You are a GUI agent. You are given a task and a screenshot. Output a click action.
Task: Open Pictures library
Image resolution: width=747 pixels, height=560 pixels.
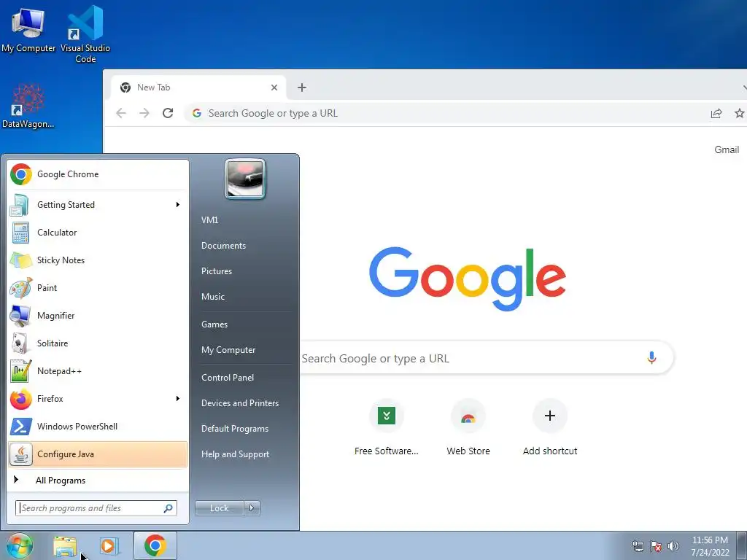pyautogui.click(x=217, y=271)
